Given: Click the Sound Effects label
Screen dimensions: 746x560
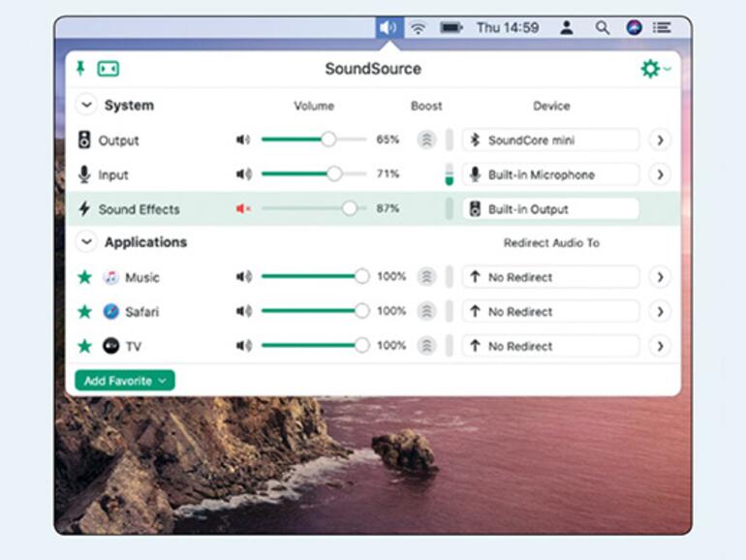Looking at the screenshot, I should (139, 209).
